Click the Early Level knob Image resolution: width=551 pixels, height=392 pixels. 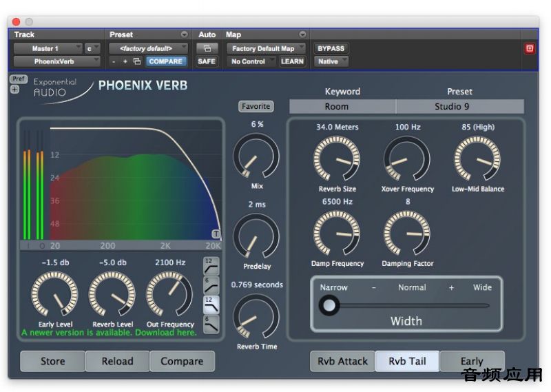coord(54,294)
